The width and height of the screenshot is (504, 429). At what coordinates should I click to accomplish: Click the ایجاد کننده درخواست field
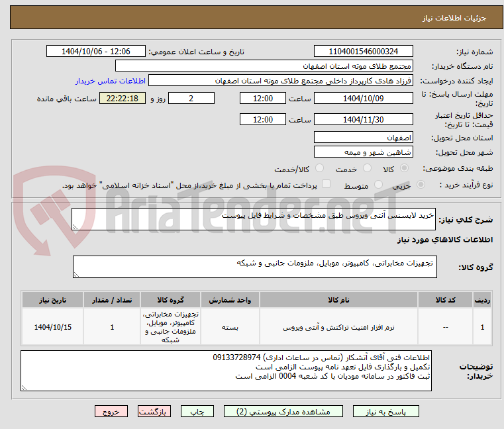pos(281,81)
